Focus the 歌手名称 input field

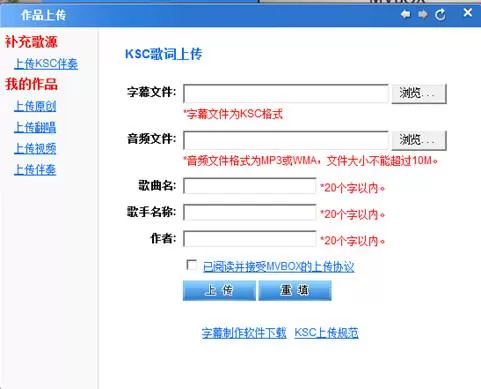coord(249,212)
